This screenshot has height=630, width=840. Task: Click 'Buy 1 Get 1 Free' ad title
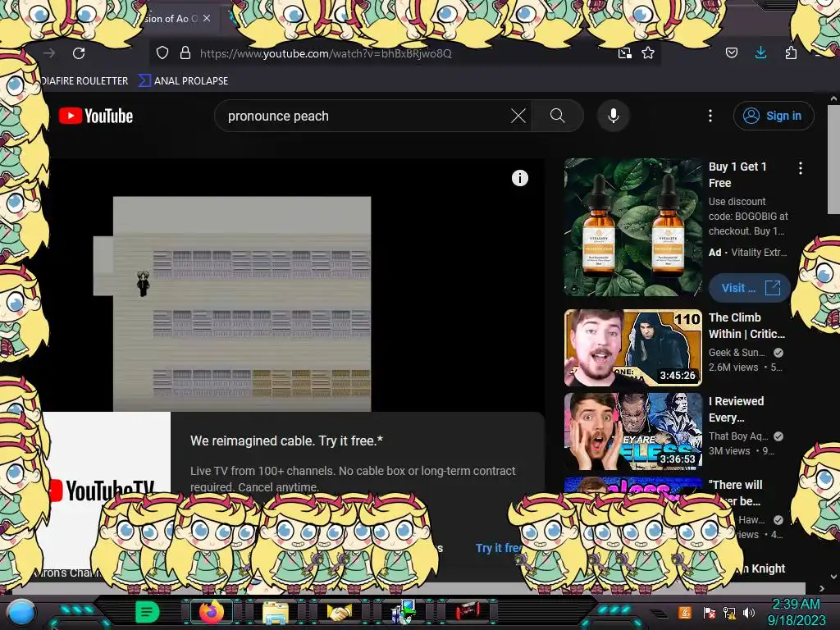tap(737, 175)
